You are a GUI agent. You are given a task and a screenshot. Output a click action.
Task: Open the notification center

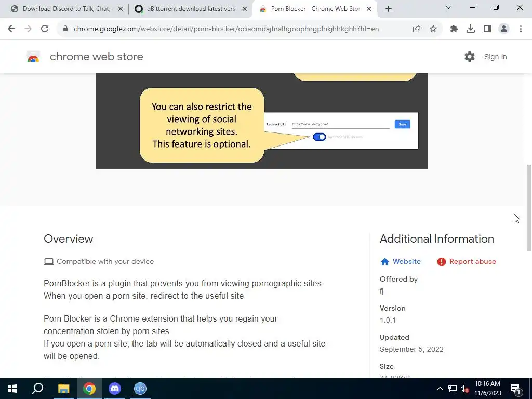pos(516,389)
